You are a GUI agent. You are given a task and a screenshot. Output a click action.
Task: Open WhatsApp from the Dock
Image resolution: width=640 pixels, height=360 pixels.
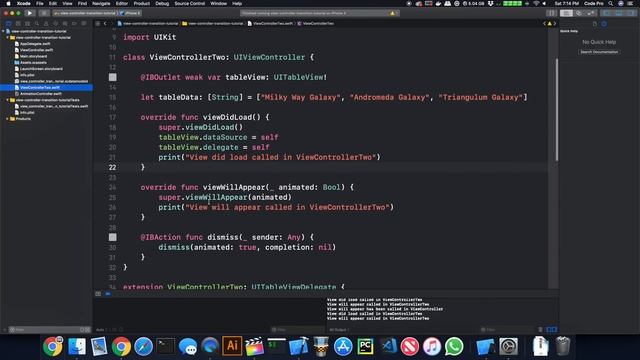click(x=454, y=346)
